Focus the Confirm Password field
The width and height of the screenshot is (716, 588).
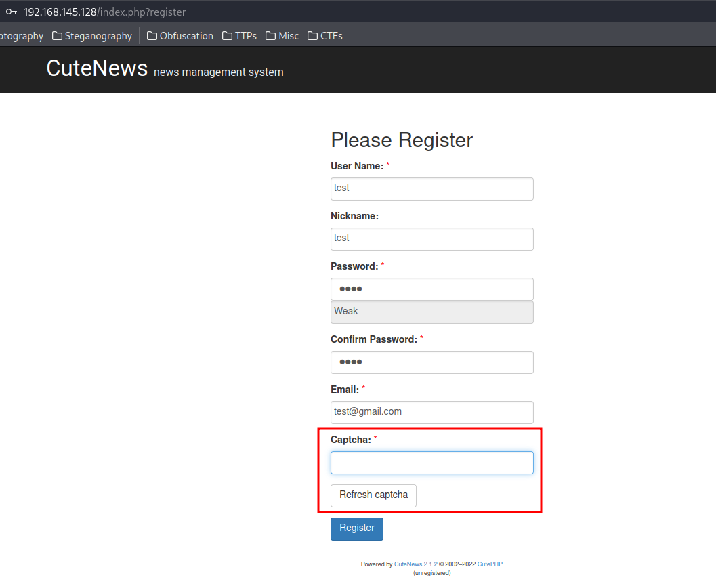coord(432,362)
